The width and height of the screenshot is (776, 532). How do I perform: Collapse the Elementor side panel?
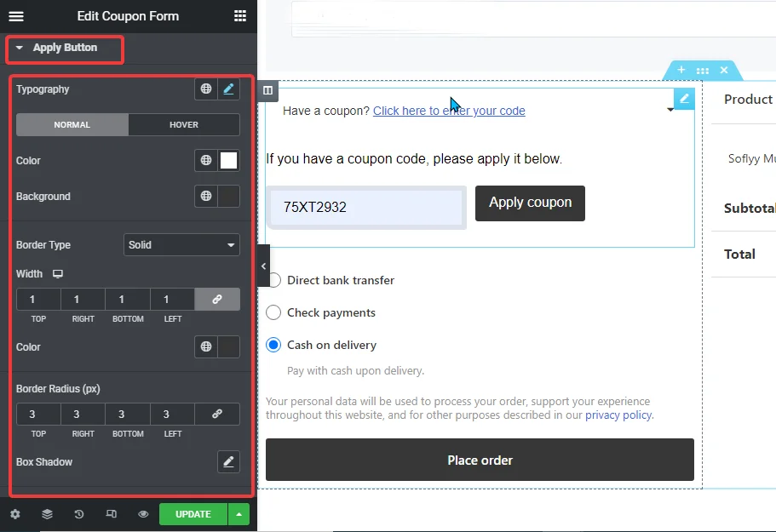[263, 266]
